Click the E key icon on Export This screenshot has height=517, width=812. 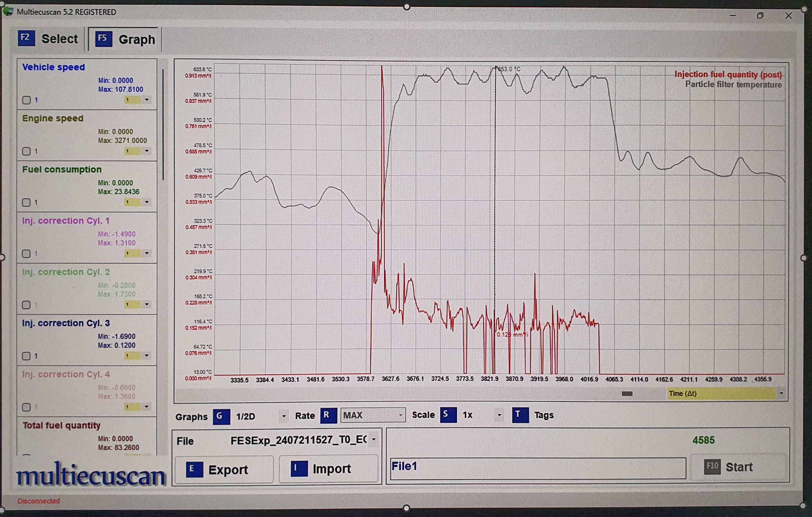coord(194,469)
